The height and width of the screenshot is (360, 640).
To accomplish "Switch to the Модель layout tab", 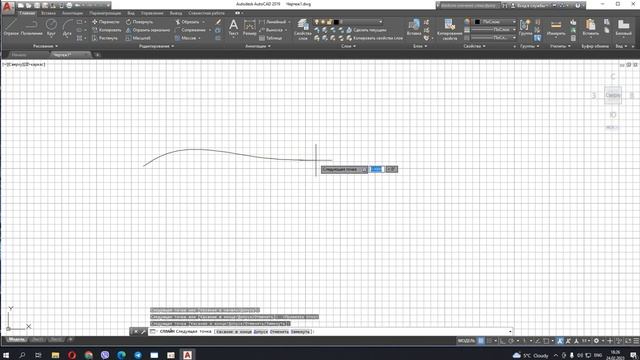I will click(x=16, y=340).
